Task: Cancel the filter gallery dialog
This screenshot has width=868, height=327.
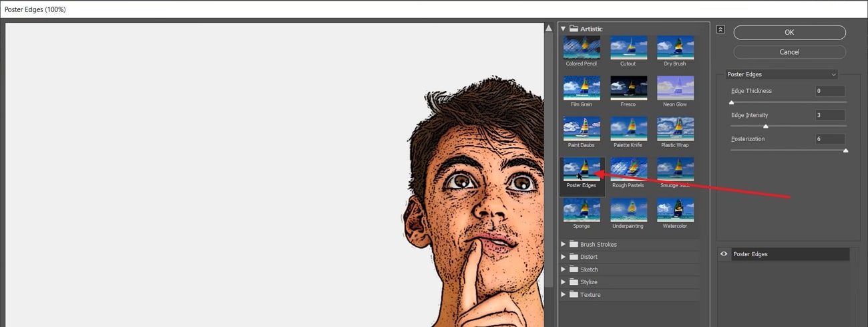Action: (789, 52)
